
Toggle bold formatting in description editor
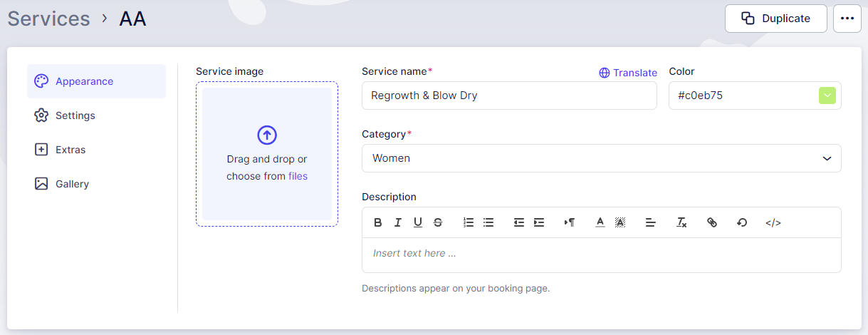378,222
